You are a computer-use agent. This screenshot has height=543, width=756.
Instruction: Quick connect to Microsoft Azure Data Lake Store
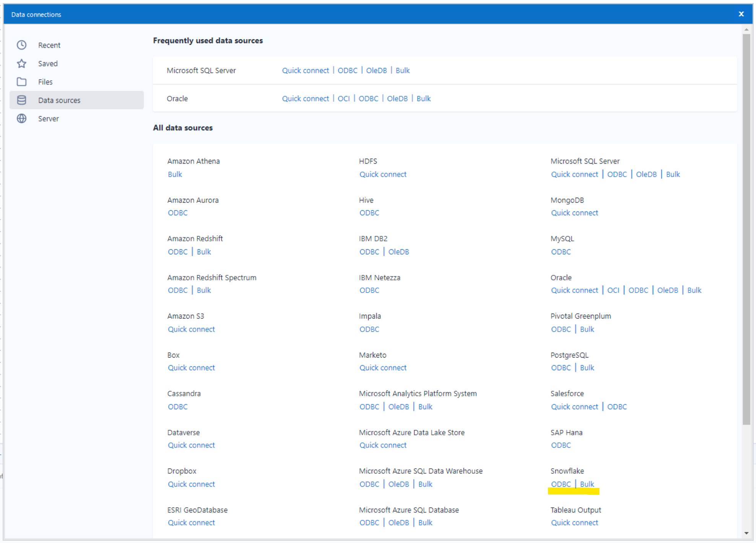pyautogui.click(x=383, y=445)
